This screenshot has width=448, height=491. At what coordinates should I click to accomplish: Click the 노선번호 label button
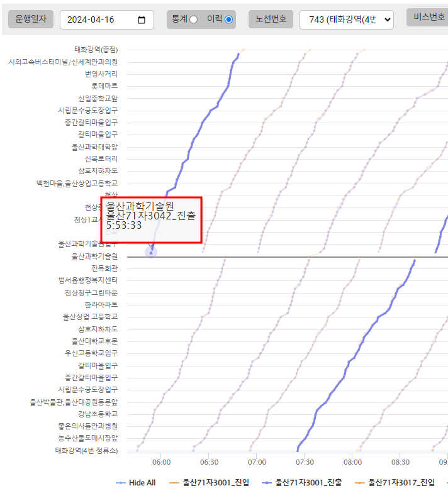[x=271, y=19]
